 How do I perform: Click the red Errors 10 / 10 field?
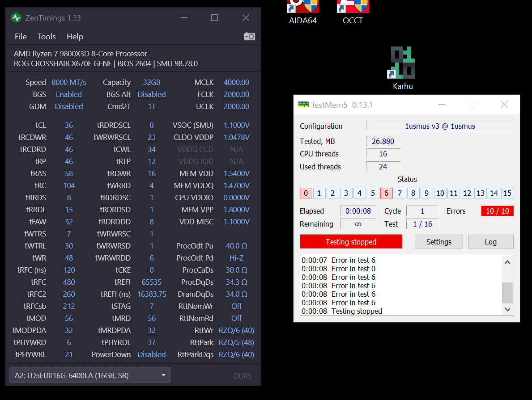[x=498, y=211]
